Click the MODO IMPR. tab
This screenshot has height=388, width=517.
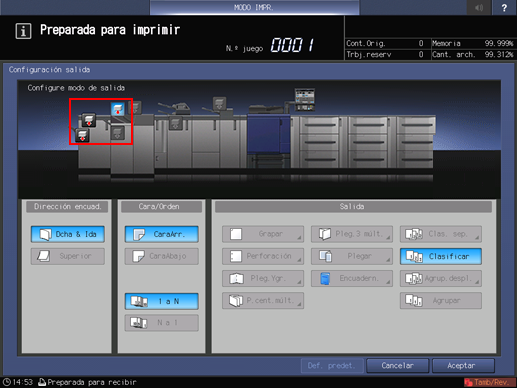point(254,7)
